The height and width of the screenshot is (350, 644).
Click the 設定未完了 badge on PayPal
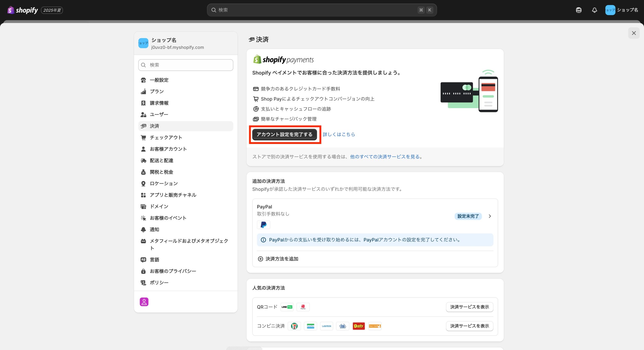[468, 216]
